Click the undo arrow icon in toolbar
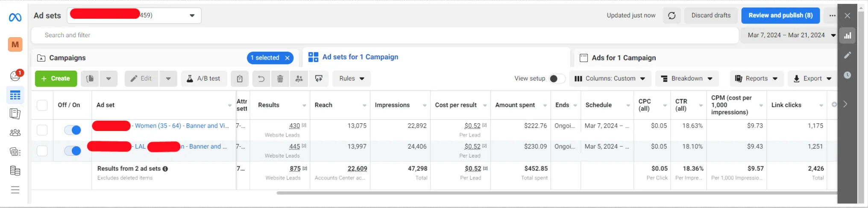This screenshot has width=868, height=208. (261, 79)
